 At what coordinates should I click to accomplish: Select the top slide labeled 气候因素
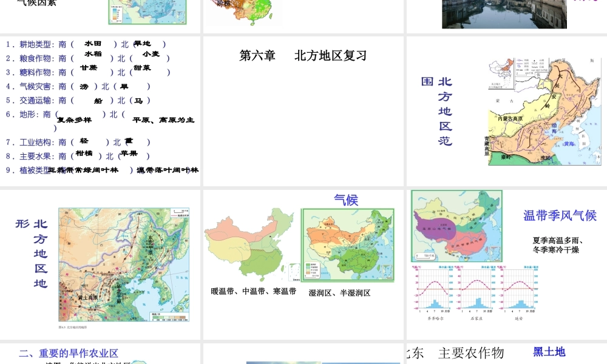point(100,16)
